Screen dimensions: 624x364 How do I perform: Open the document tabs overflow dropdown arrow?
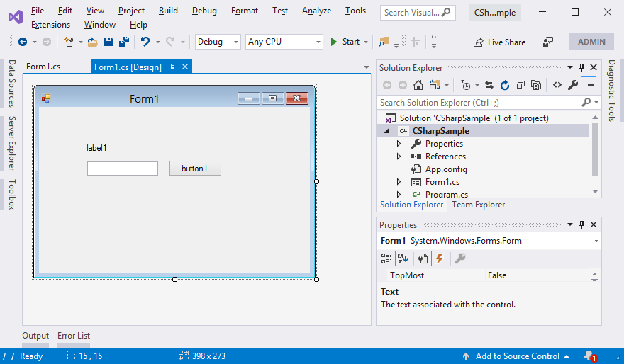click(x=367, y=67)
